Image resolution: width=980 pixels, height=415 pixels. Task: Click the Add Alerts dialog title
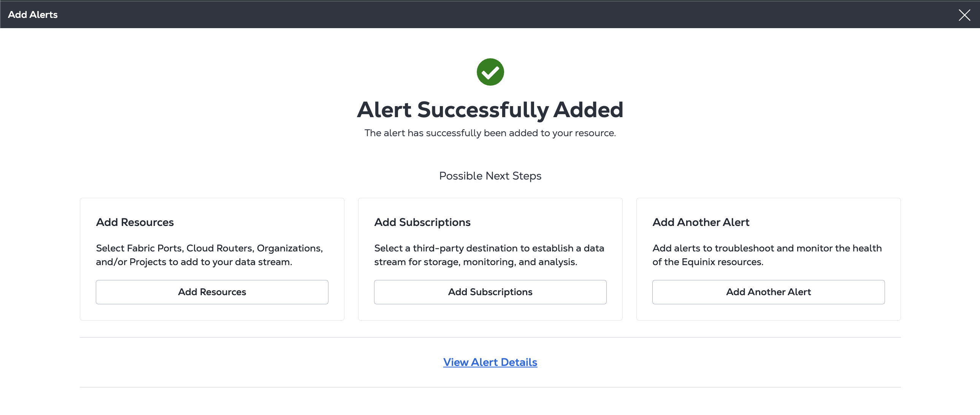point(33,15)
